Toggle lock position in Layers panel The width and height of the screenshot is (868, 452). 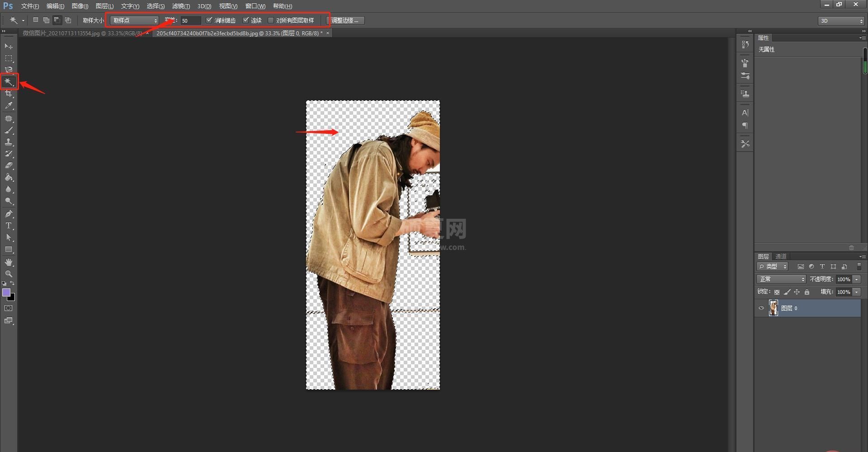click(x=797, y=292)
